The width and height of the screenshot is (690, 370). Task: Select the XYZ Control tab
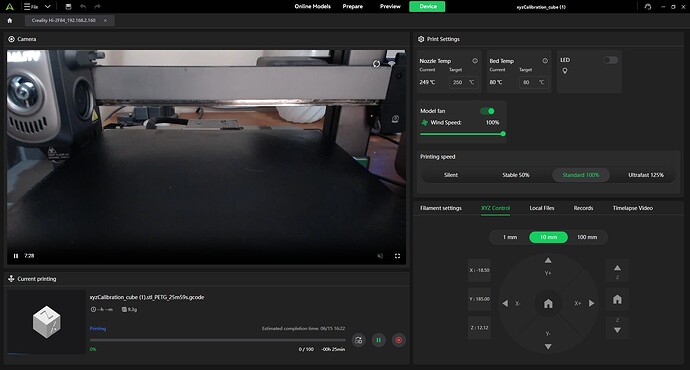pos(495,208)
